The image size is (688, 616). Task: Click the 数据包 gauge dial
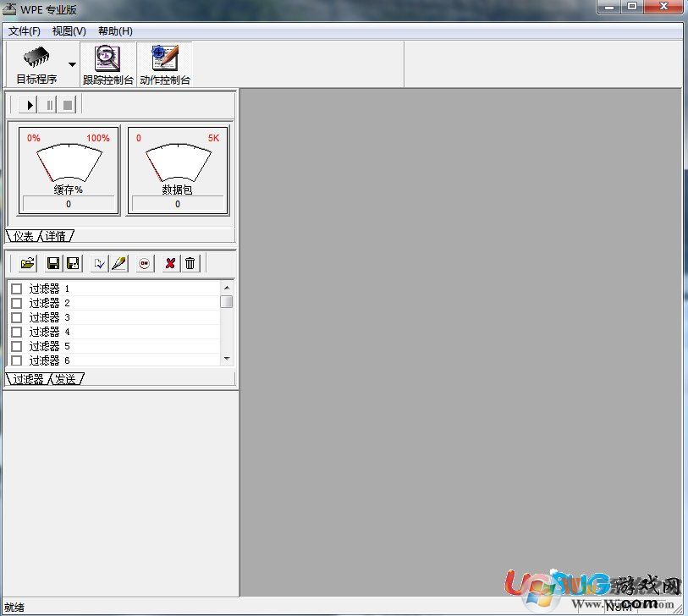(x=179, y=162)
